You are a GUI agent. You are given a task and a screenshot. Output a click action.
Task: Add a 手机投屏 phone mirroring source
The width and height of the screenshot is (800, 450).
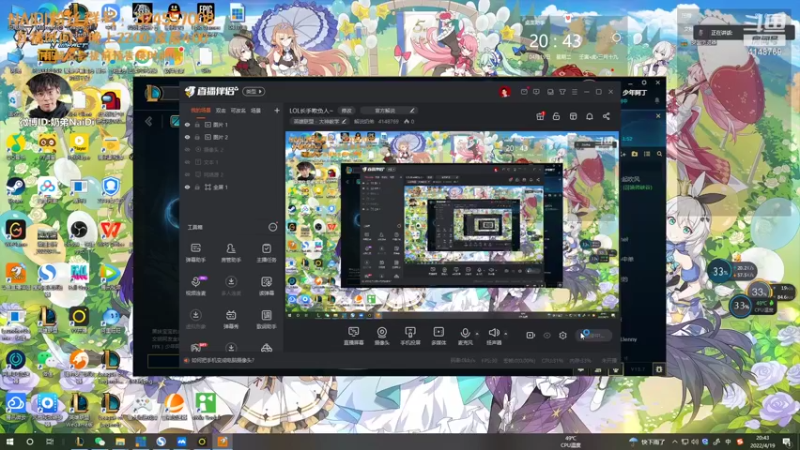[x=410, y=336]
